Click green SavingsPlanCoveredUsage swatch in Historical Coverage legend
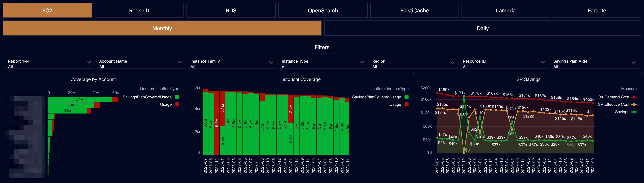The height and width of the screenshot is (183, 644). click(407, 97)
